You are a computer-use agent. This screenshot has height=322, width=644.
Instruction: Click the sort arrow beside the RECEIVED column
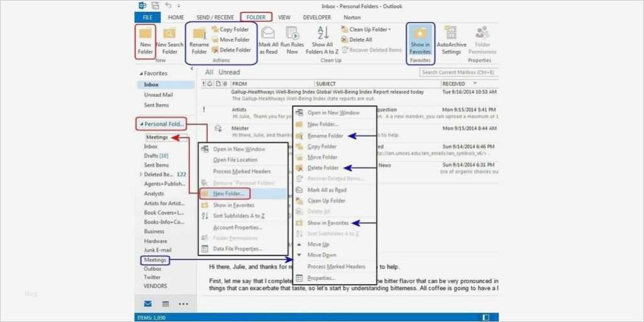(x=475, y=84)
